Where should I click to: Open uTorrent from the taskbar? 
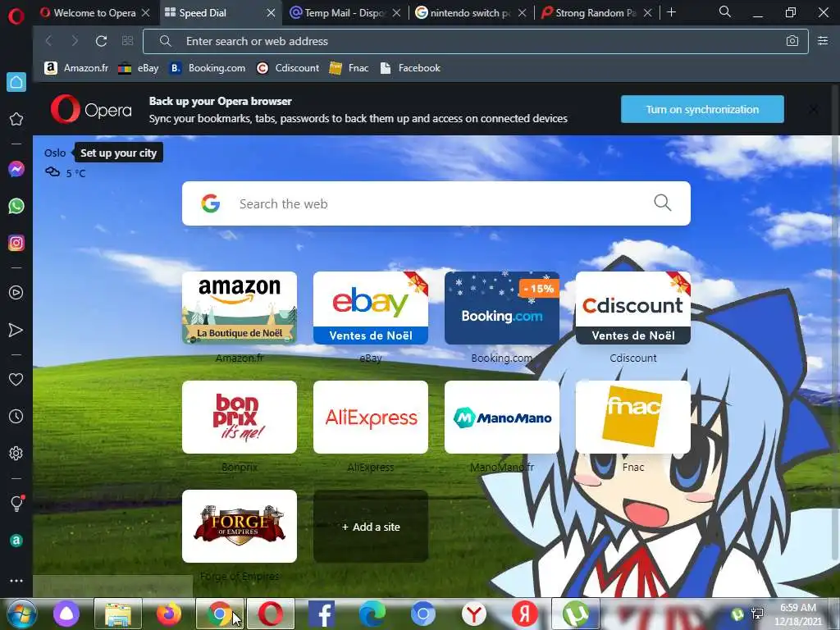575,614
